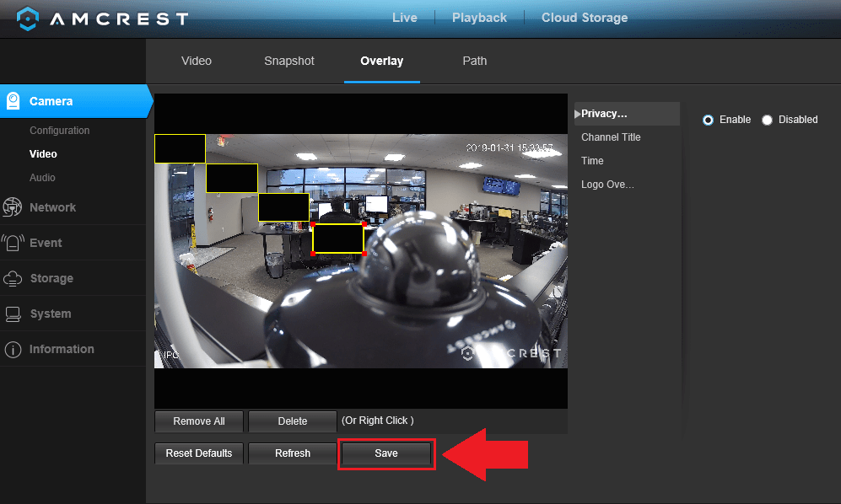Click Remove All to clear masks

pyautogui.click(x=198, y=421)
